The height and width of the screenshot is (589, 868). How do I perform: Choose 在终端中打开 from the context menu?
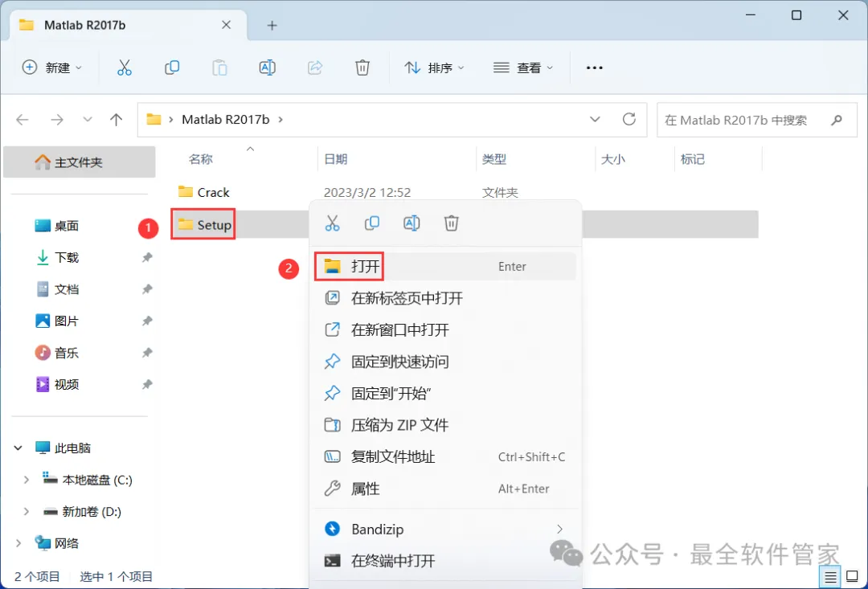(445, 561)
